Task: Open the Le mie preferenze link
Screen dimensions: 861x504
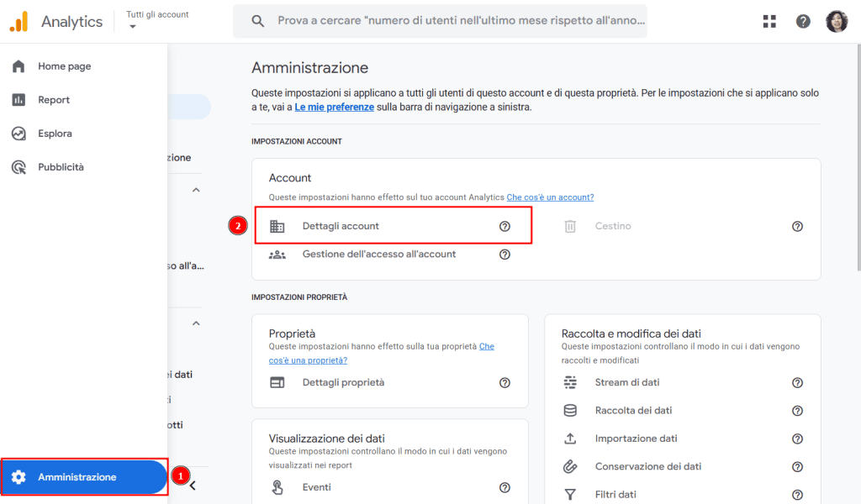Action: tap(334, 106)
